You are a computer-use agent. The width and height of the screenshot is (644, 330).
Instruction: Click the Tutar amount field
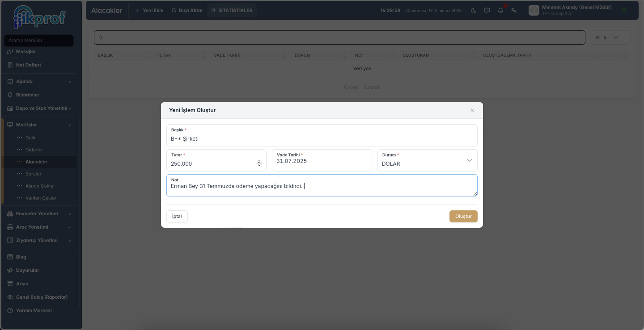(216, 160)
